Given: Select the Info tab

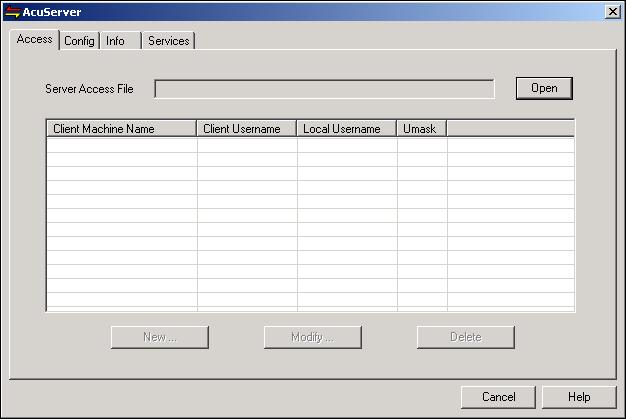Looking at the screenshot, I should (116, 41).
